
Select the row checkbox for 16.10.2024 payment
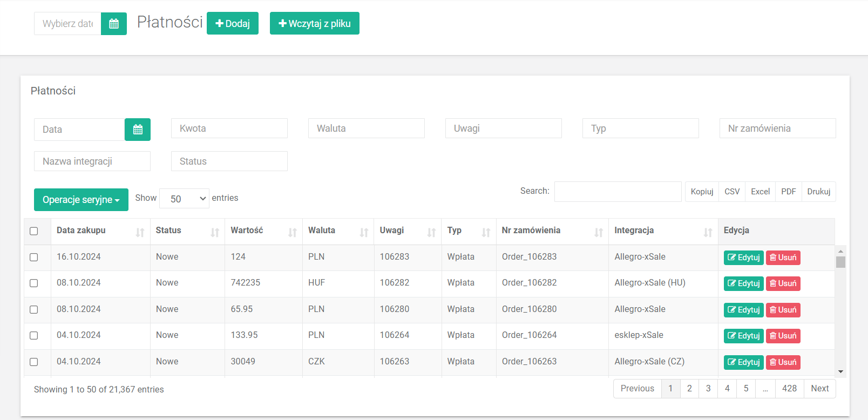coord(34,258)
